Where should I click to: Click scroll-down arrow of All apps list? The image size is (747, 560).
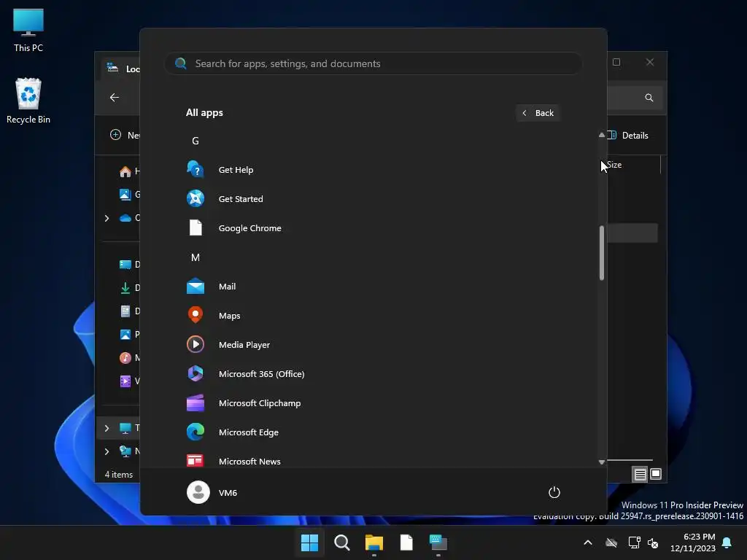(x=602, y=462)
